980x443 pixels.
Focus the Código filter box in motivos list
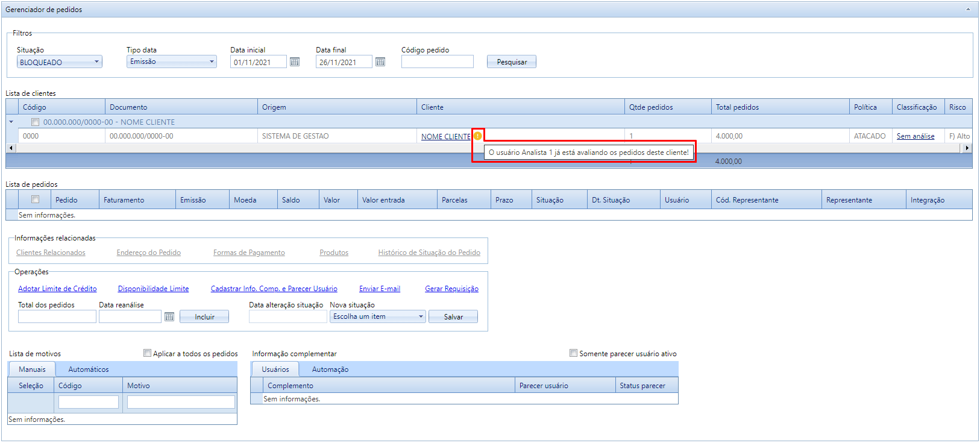tap(89, 402)
